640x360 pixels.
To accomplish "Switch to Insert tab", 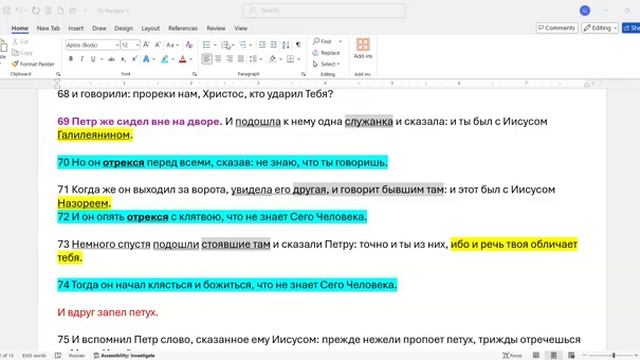I will pyautogui.click(x=76, y=28).
